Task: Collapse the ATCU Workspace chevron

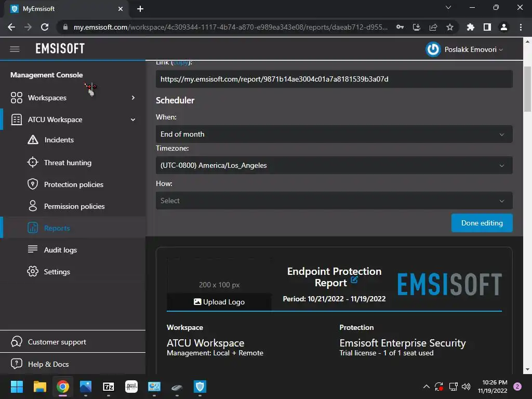Action: 133,120
